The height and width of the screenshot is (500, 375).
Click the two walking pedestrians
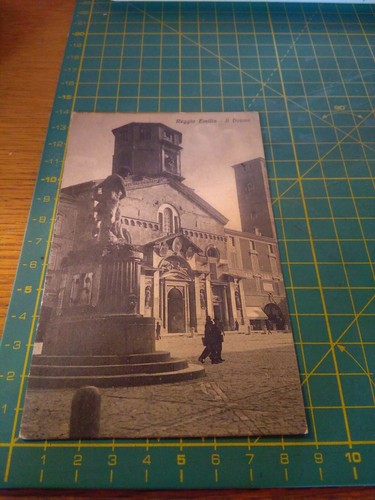[x=212, y=340]
